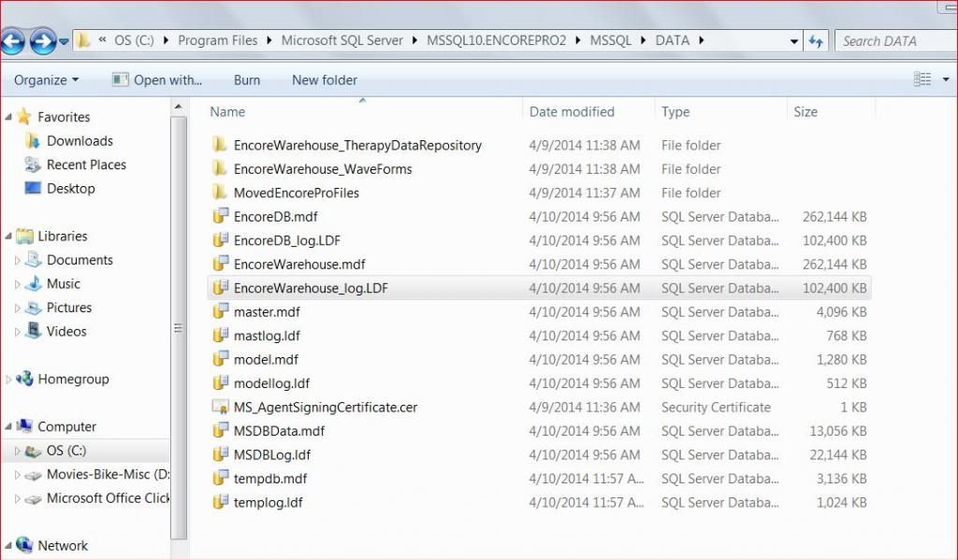Expand the Homegroup node
The image size is (958, 560).
pyautogui.click(x=7, y=380)
